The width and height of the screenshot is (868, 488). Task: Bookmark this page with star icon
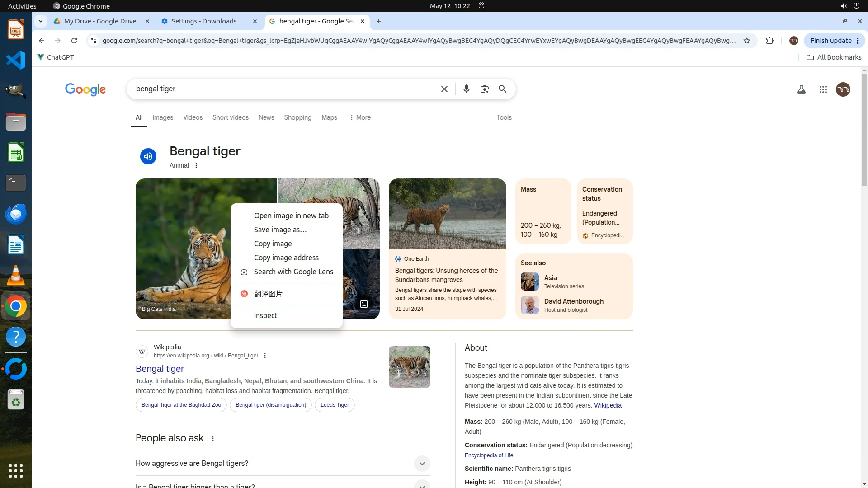pyautogui.click(x=747, y=41)
